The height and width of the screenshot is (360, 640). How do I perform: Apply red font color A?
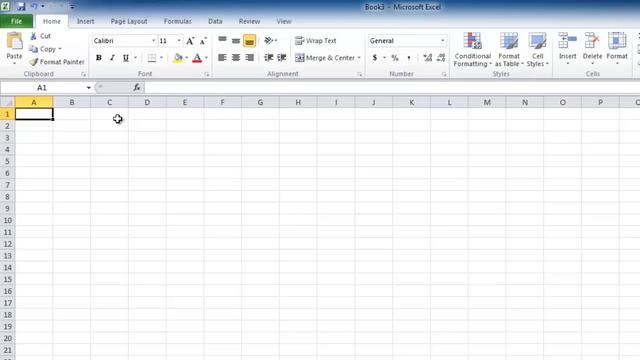tap(197, 58)
